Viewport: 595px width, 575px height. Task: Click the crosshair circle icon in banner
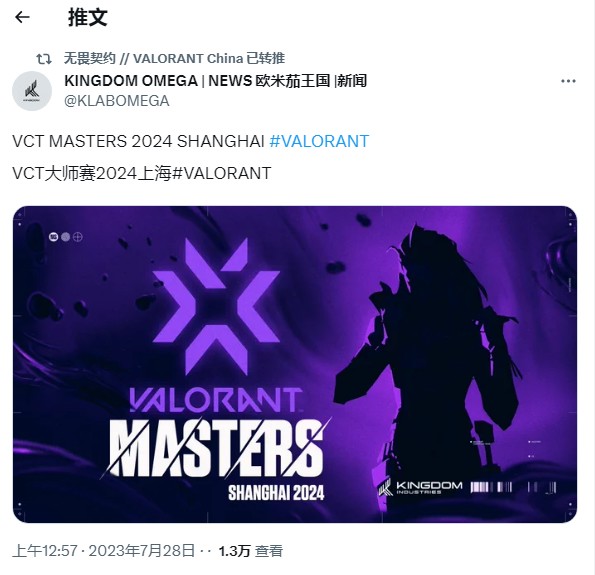77,237
